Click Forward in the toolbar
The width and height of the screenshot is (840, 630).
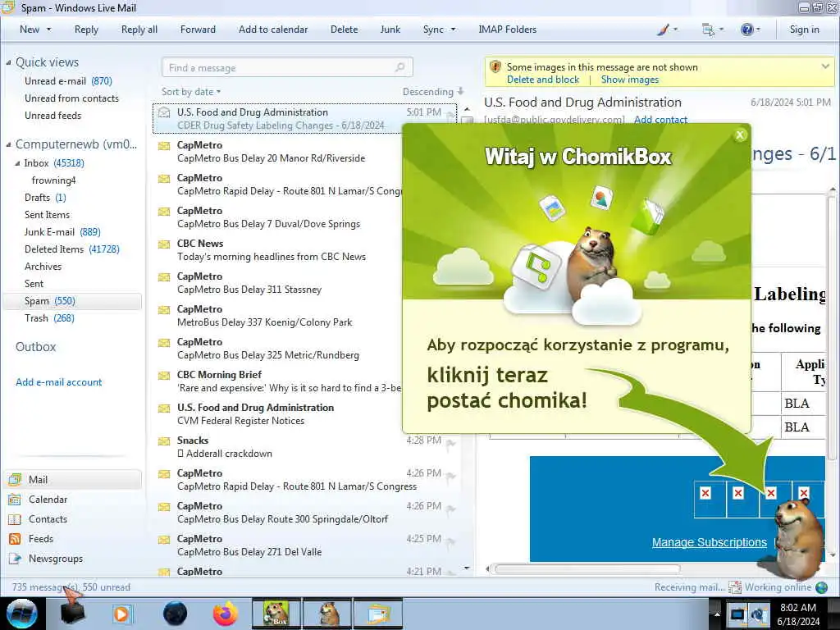tap(198, 30)
